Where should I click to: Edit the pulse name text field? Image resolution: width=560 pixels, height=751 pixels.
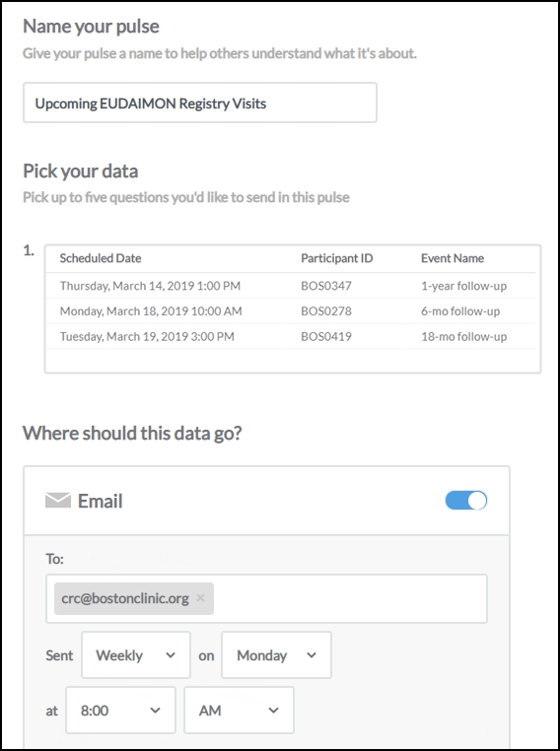coord(200,102)
